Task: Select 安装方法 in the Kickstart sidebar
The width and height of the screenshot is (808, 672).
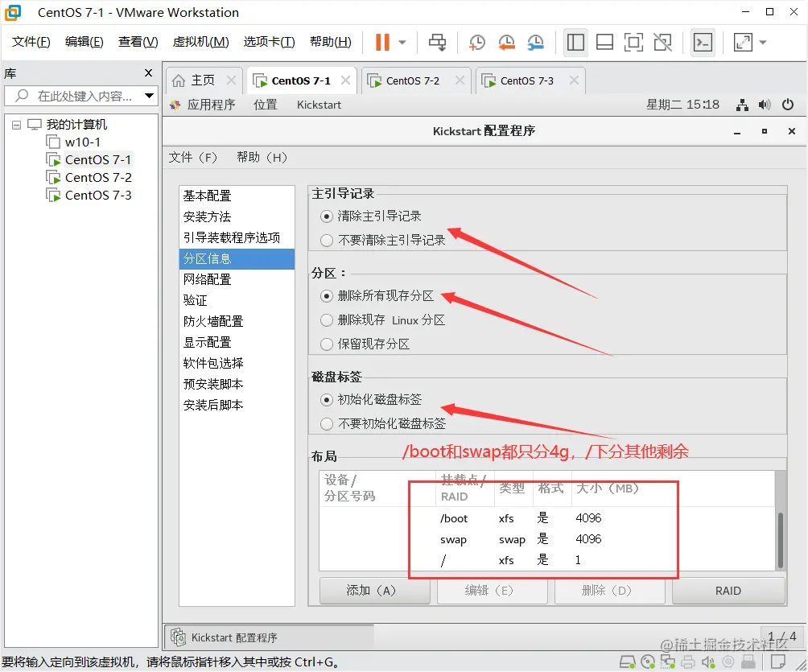Action: coord(237,217)
